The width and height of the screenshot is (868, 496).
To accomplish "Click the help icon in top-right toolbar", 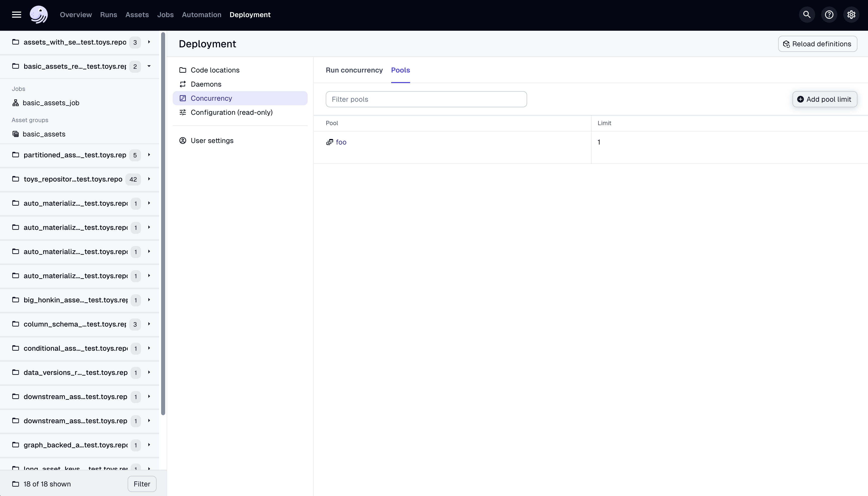I will pyautogui.click(x=829, y=14).
